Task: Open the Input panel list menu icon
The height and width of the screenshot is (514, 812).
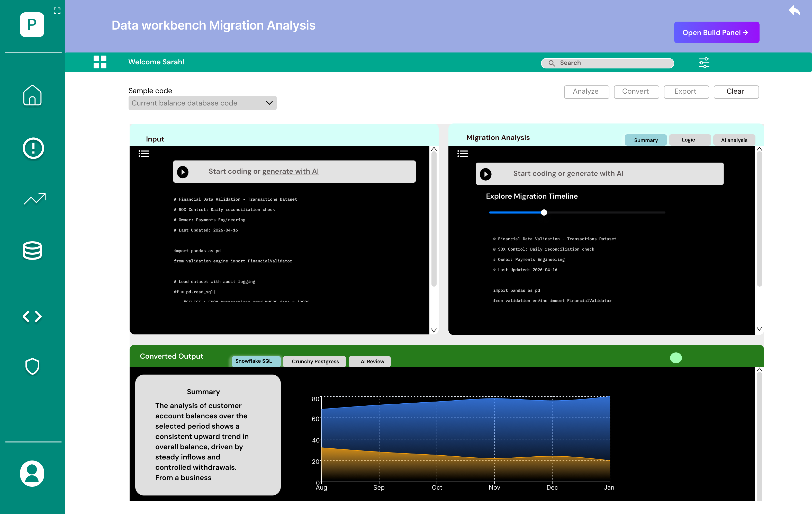Action: point(144,154)
